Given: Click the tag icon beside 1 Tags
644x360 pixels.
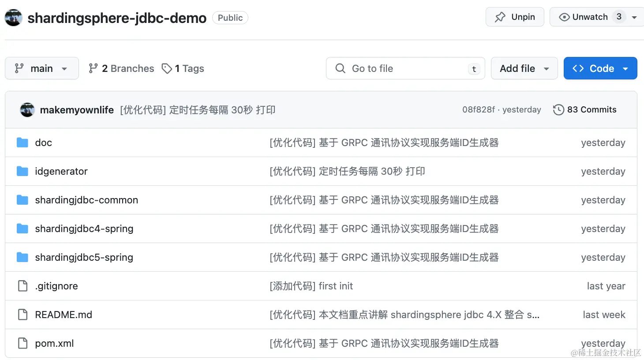Looking at the screenshot, I should pos(167,68).
